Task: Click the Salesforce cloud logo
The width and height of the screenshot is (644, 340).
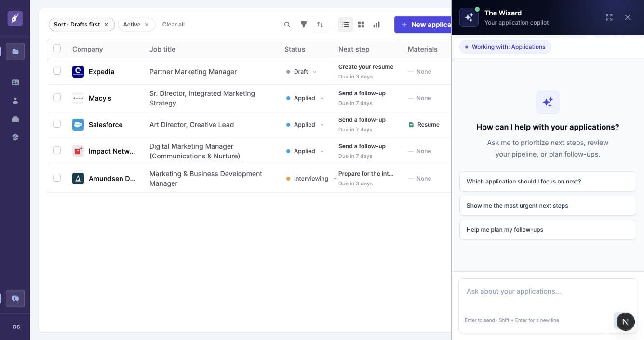Action: click(x=78, y=125)
